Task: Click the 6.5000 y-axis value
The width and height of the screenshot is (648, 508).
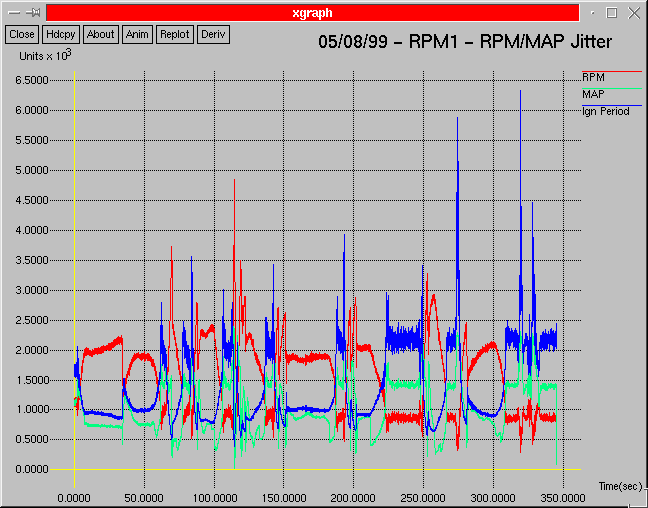Action: click(32, 80)
